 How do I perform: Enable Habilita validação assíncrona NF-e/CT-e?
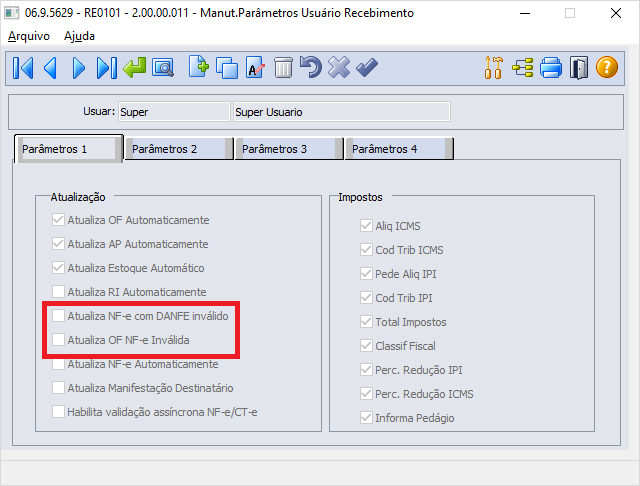click(x=58, y=412)
